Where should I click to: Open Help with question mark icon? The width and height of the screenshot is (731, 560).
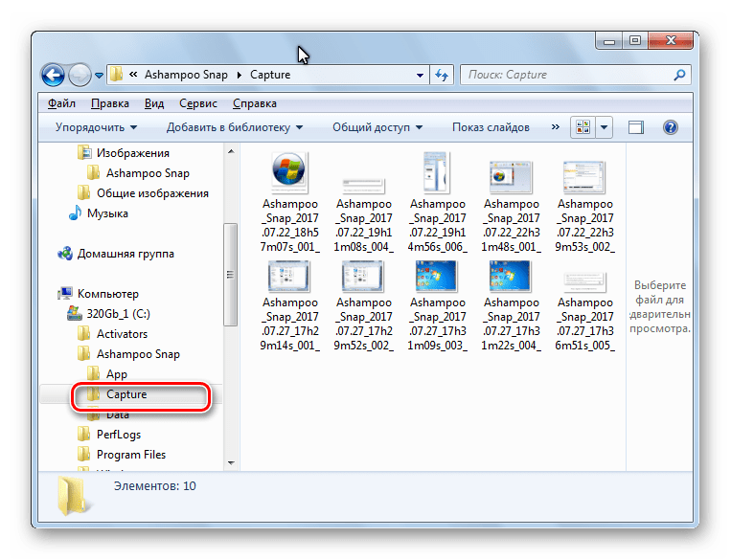click(671, 127)
